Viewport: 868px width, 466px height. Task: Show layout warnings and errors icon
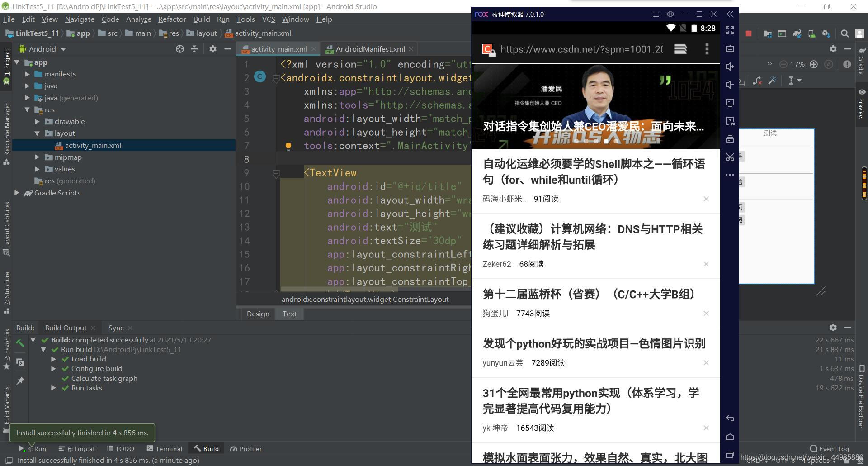847,64
